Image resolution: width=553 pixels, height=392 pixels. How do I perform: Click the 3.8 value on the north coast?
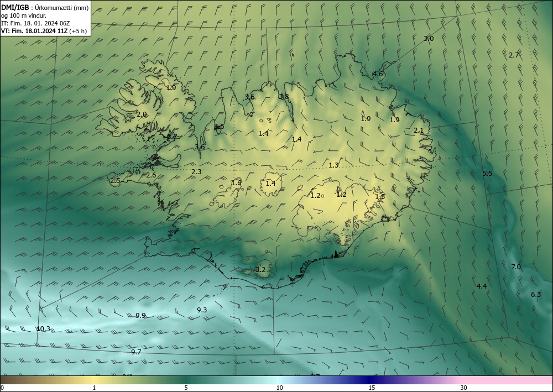click(x=284, y=96)
